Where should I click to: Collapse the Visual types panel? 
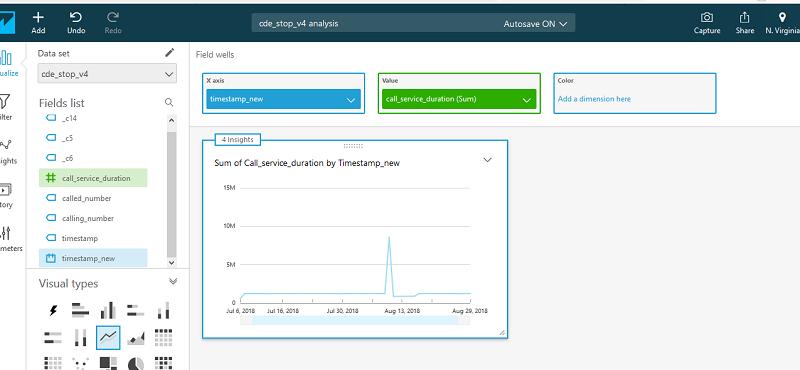click(x=173, y=281)
